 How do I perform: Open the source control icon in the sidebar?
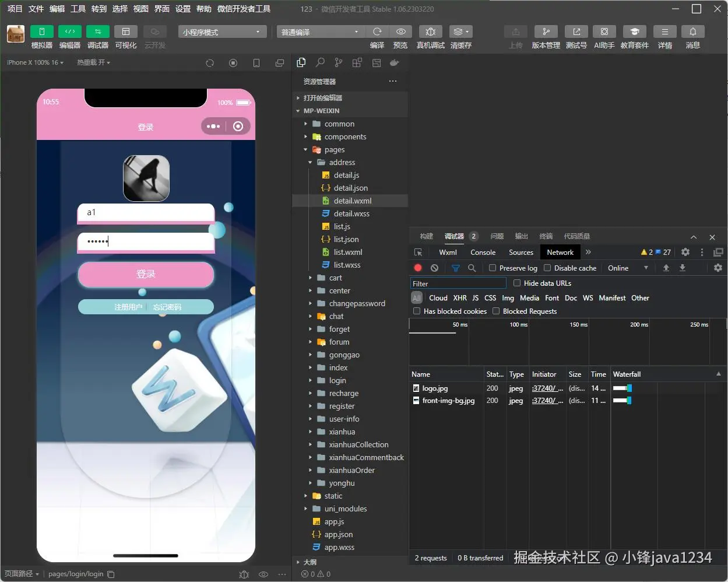(339, 62)
